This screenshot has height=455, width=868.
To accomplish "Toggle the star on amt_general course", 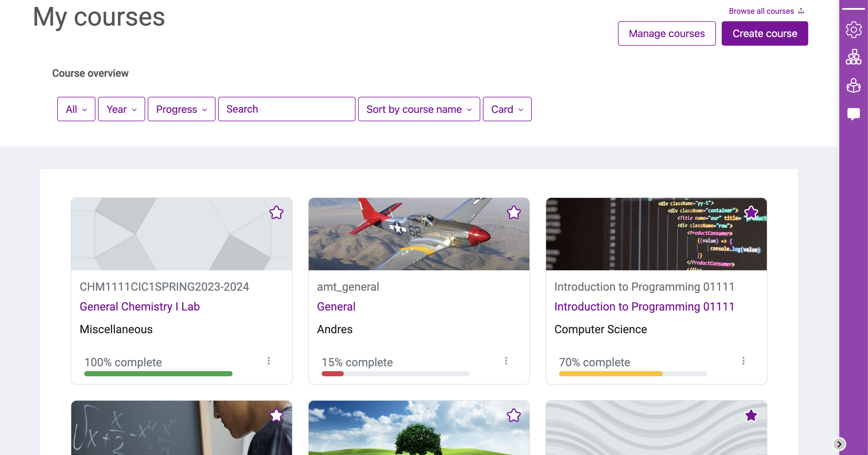I will click(x=514, y=213).
